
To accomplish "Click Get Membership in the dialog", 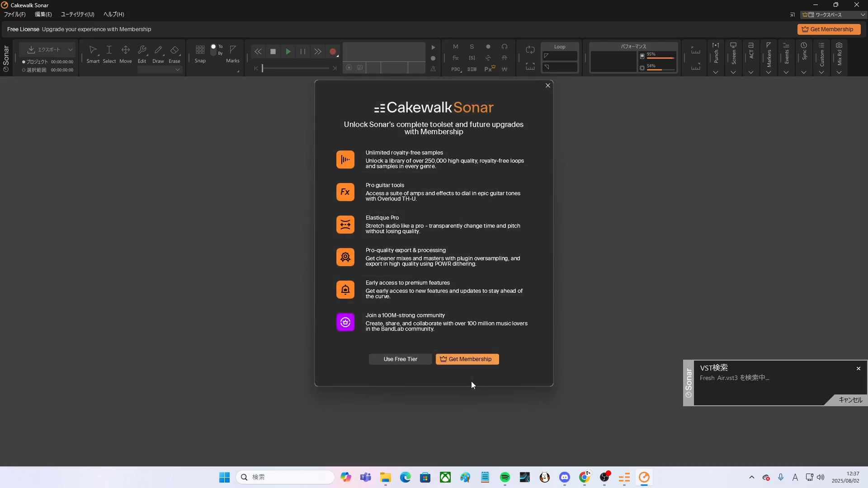I will pyautogui.click(x=467, y=359).
